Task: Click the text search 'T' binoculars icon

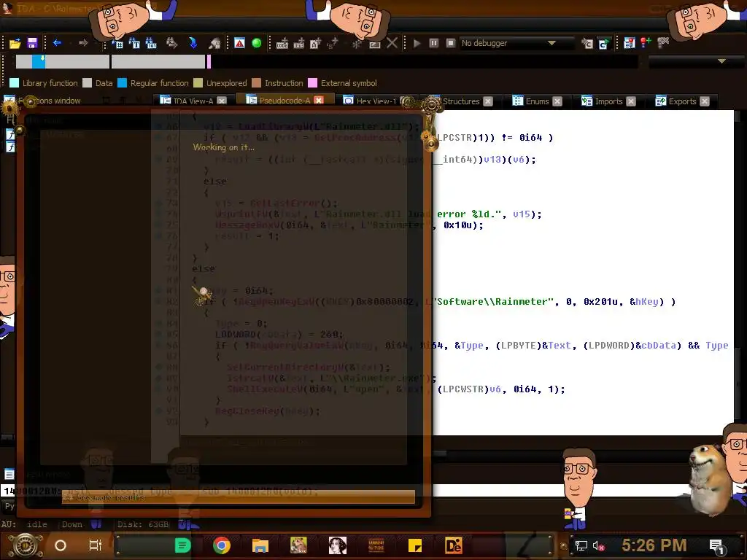Action: point(135,43)
